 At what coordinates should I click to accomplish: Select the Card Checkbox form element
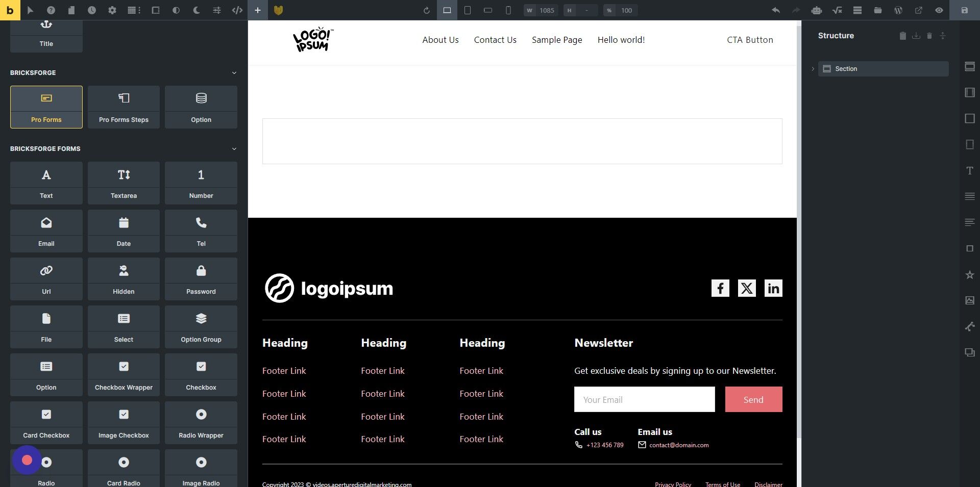(46, 422)
